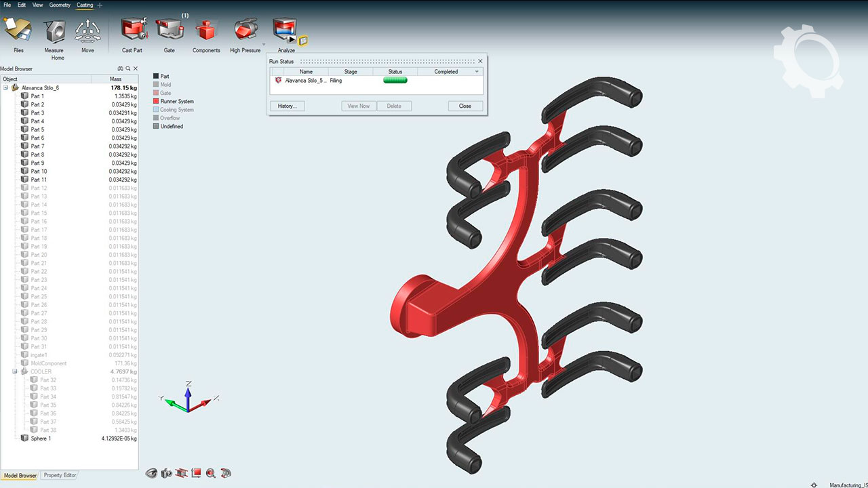Collapse the COOLER assembly node
This screenshot has width=868, height=488.
[x=15, y=371]
